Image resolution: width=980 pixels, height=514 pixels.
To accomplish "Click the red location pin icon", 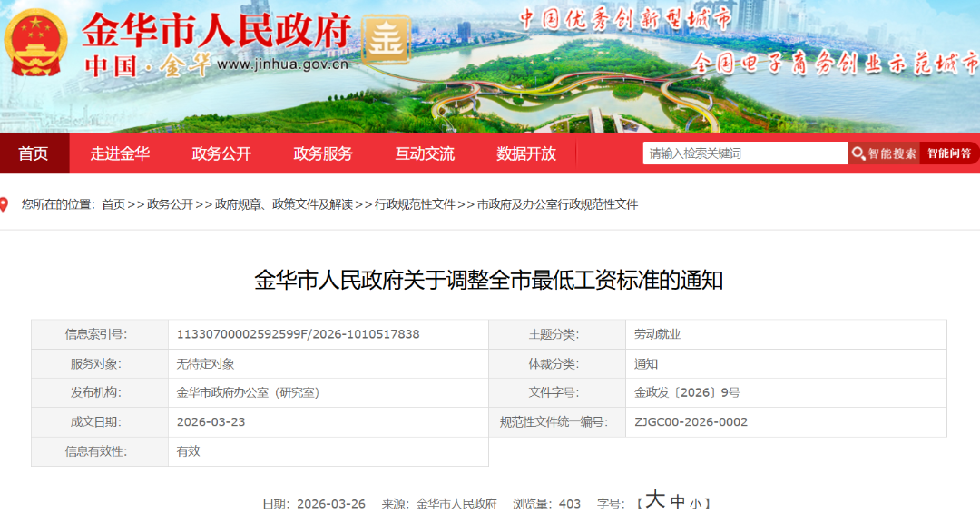I will (5, 204).
